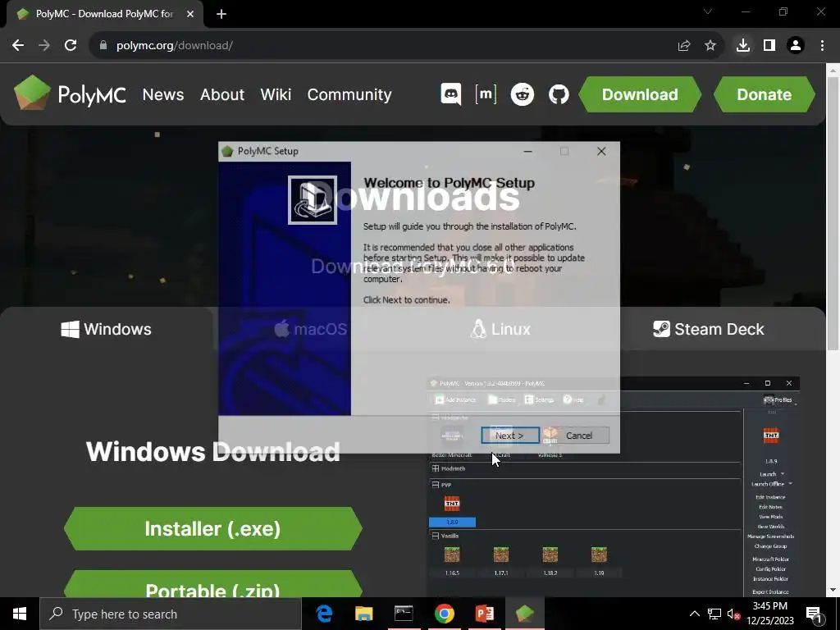Open a new browser tab with plus

point(221,14)
